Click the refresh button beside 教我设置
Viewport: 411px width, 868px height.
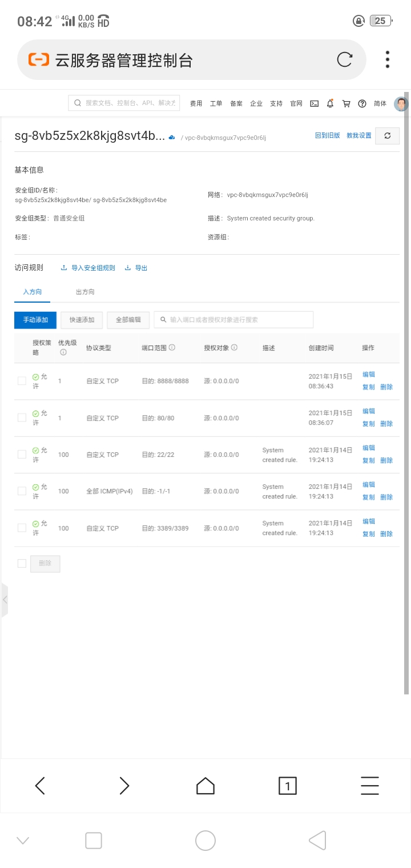(387, 136)
